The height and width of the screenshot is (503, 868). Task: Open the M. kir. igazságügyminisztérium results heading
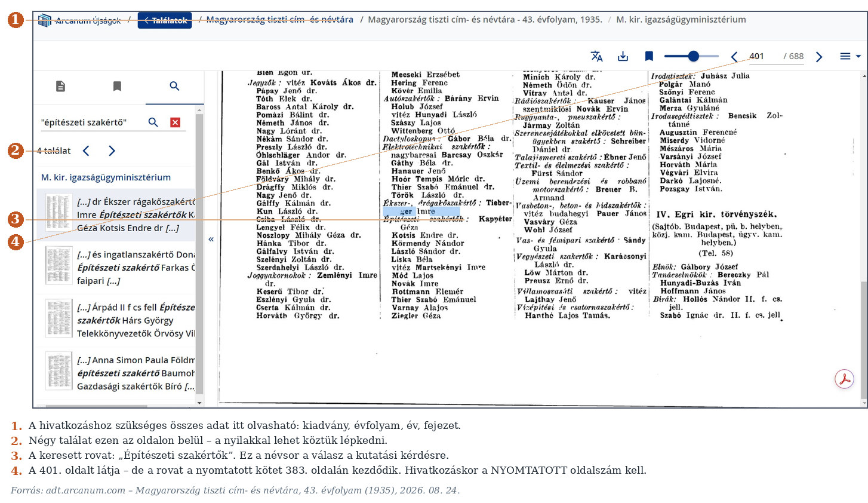(106, 177)
